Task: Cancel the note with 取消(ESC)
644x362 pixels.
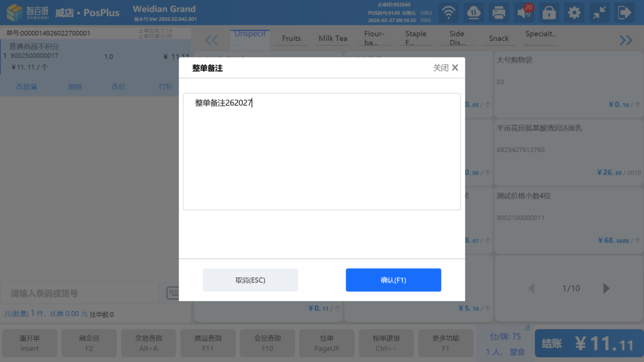Action: pos(250,280)
